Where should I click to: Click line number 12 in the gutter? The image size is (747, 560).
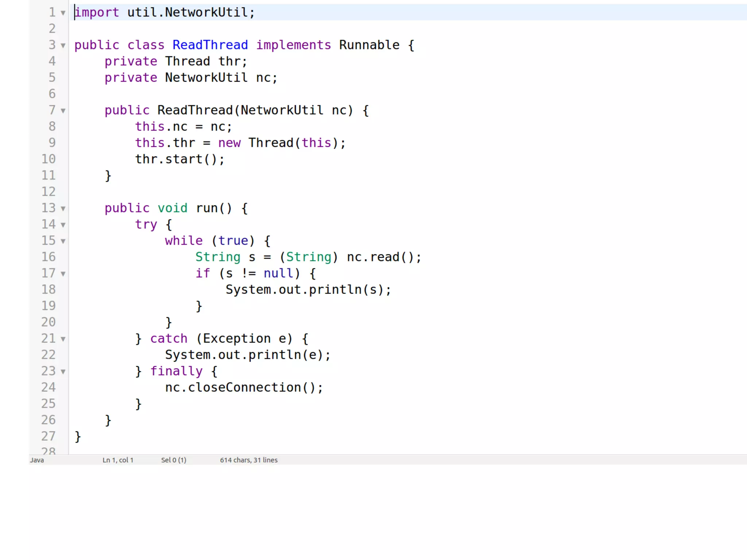click(x=48, y=192)
